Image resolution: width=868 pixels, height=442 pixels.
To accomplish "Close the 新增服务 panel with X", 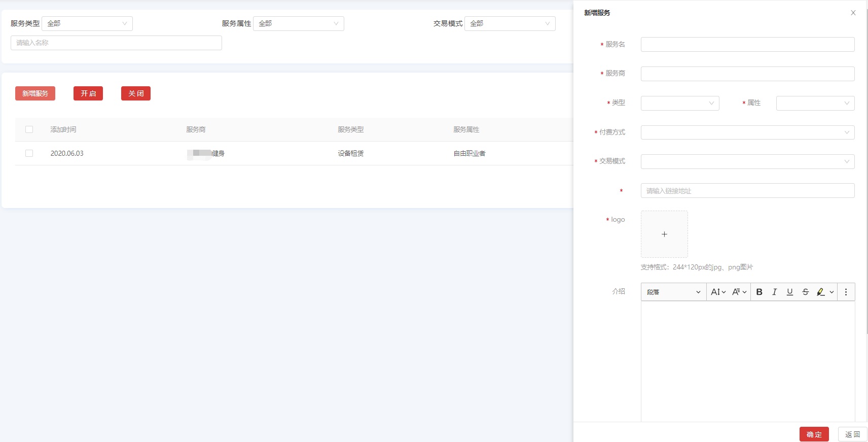I will (x=853, y=13).
